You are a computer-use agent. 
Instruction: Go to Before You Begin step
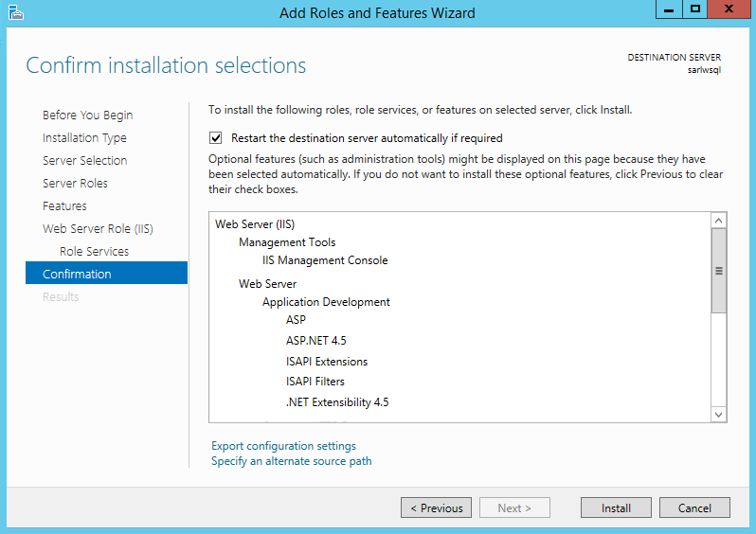pos(87,116)
